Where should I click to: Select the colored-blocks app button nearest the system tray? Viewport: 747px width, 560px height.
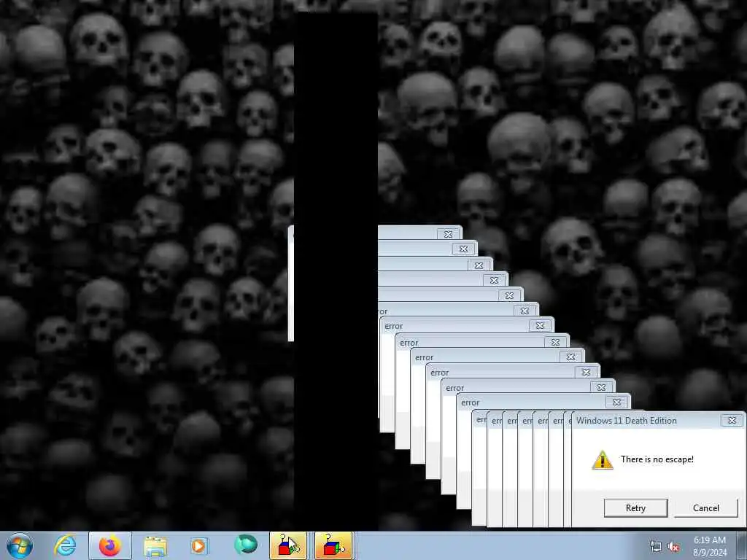[x=333, y=545]
